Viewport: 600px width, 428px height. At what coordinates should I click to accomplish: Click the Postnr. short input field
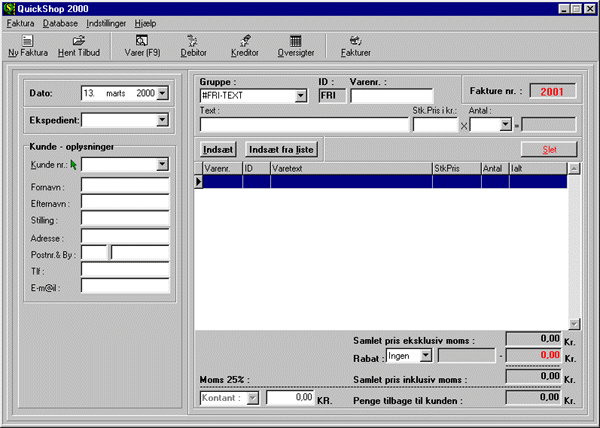pos(95,253)
